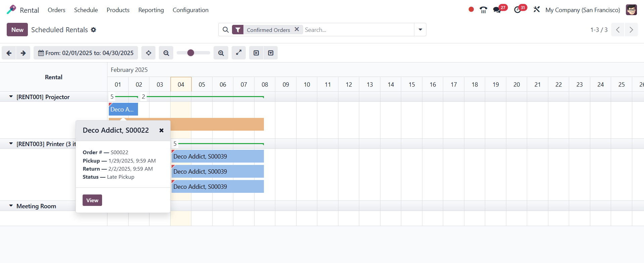Open the VoIP phone icon
Viewport: 644px width, 263px height.
point(483,10)
